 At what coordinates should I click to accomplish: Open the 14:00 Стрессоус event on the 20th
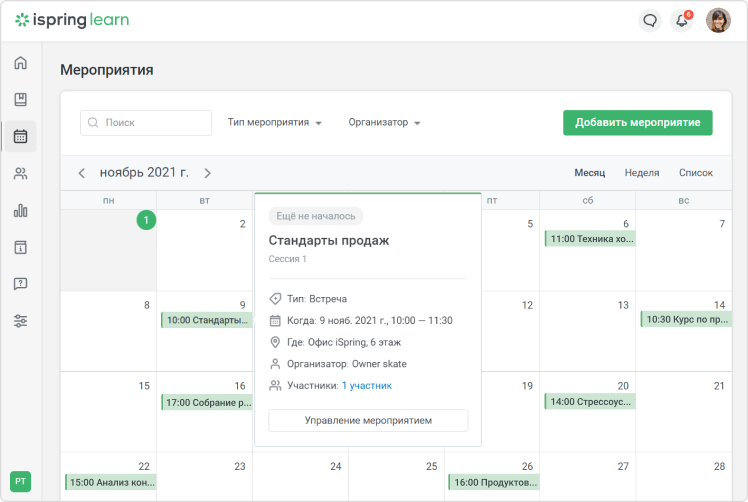(x=589, y=402)
